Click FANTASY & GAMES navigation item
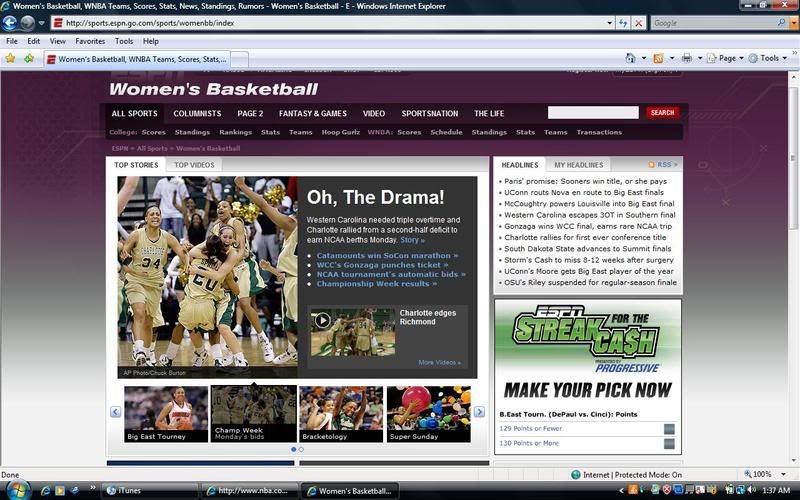 click(313, 113)
